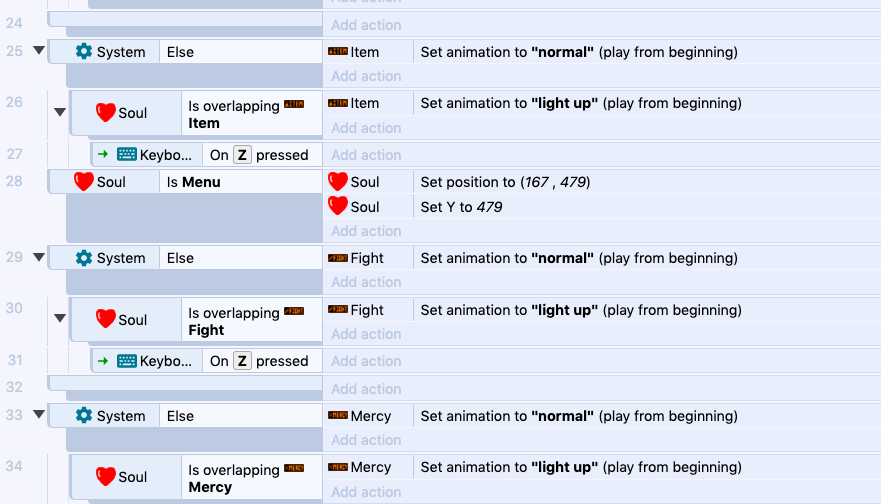The width and height of the screenshot is (881, 504).
Task: Click the Mercy sprite icon in event 33 action
Action: 338,416
